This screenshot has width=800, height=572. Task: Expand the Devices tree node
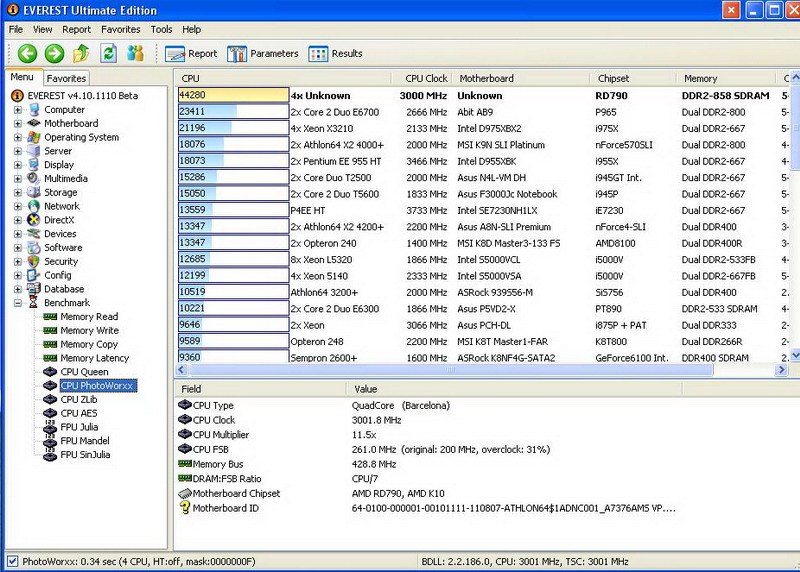pos(17,234)
